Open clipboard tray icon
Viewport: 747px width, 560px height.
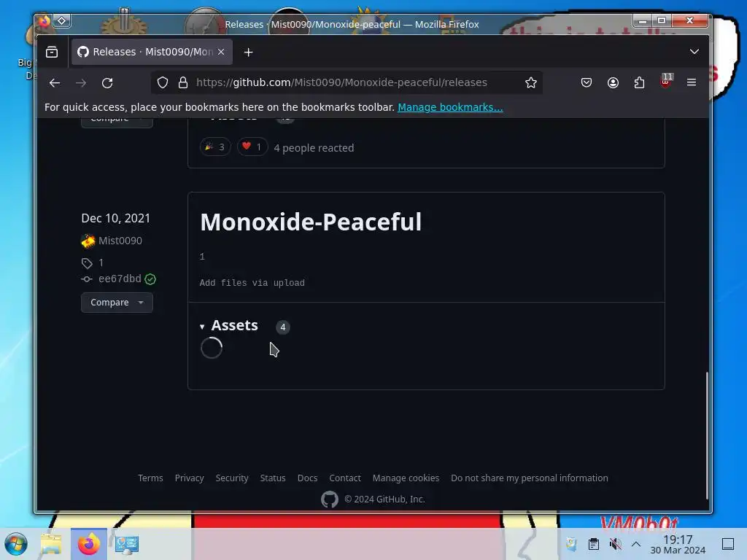click(x=594, y=544)
